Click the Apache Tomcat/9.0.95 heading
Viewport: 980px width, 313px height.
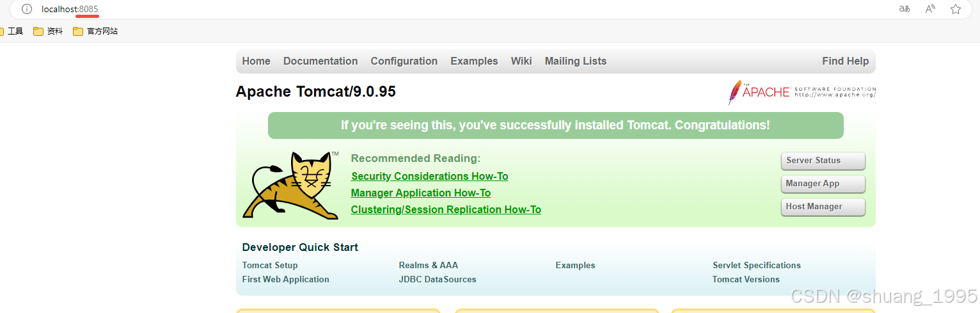coord(315,92)
